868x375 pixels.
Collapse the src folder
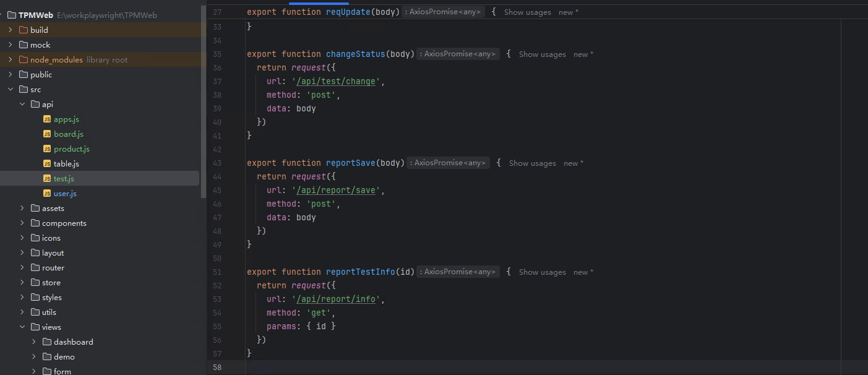point(11,89)
